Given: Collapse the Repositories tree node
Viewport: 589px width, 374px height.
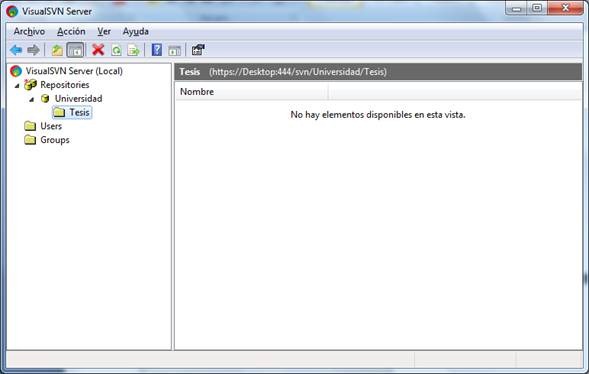Looking at the screenshot, I should [17, 86].
